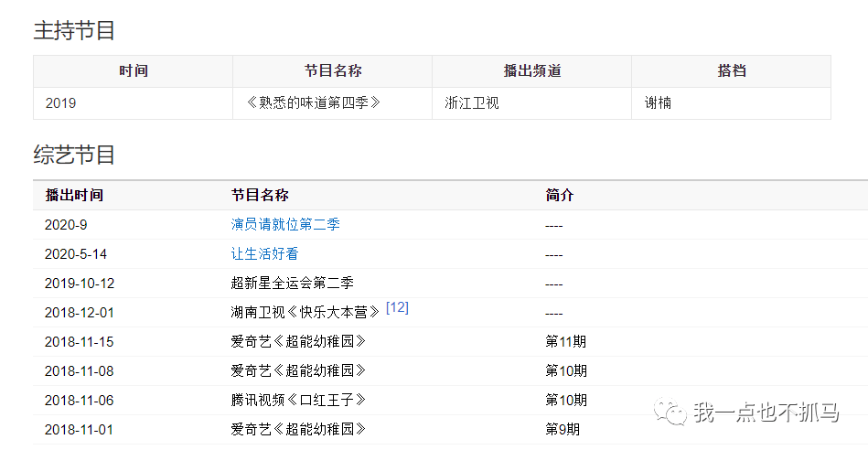This screenshot has width=868, height=450.
Task: Select 爱奇艺《超能幼稚园》 in the 2018-11-01 row
Action: pos(299,430)
